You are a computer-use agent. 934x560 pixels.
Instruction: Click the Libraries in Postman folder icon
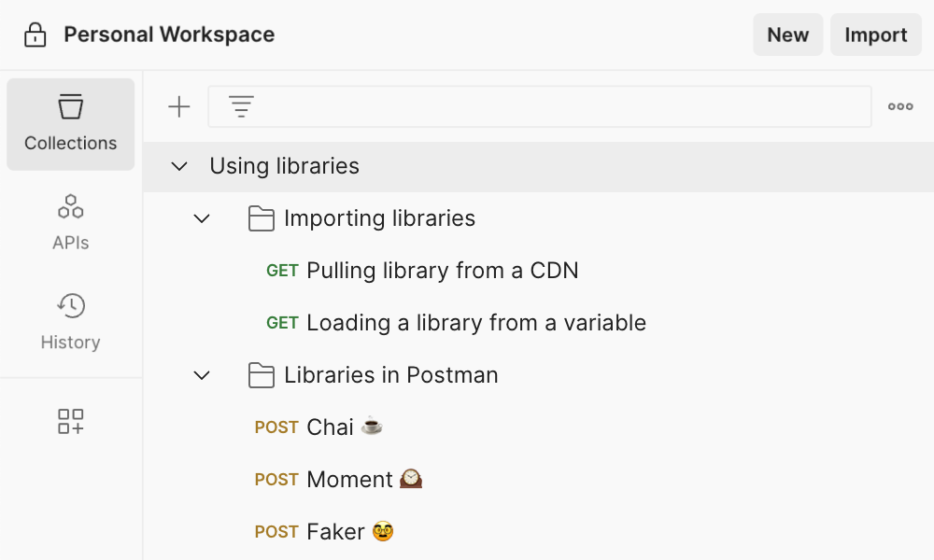coord(262,375)
